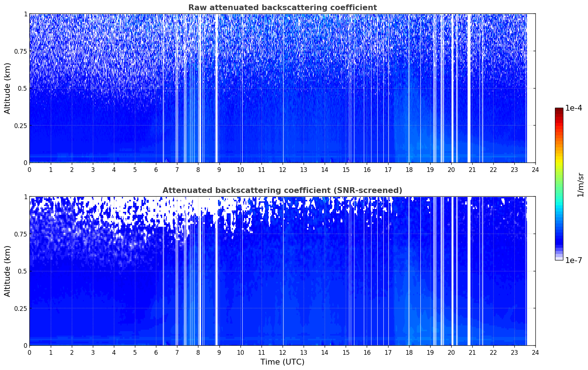Click altitude tick "0.75" on the SNR-screened plot

21,234
